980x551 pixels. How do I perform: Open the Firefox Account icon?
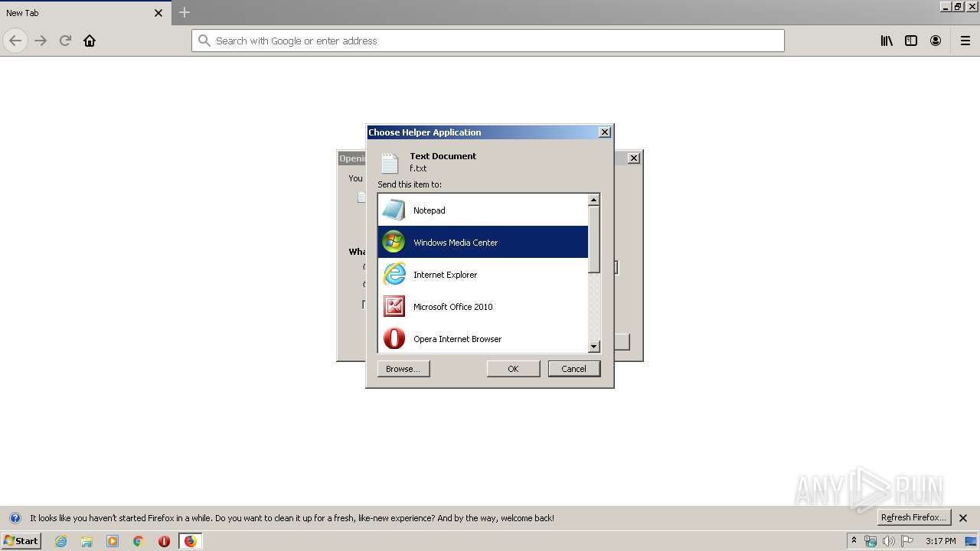tap(936, 41)
